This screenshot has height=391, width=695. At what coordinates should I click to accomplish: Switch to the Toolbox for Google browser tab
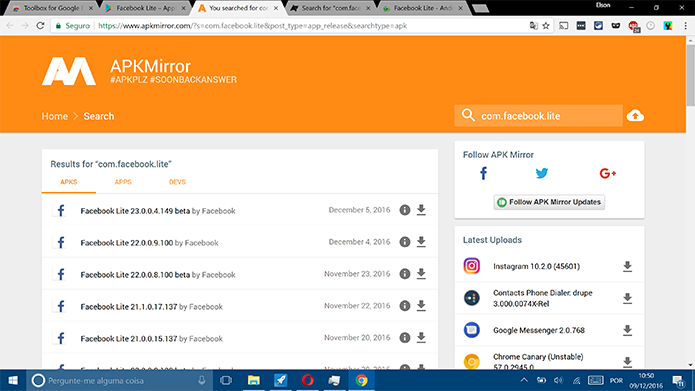[52, 8]
